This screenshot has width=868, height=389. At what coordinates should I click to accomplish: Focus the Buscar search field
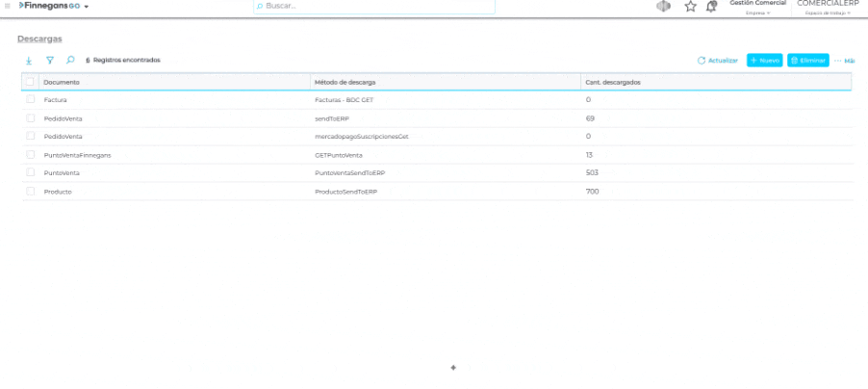click(375, 6)
